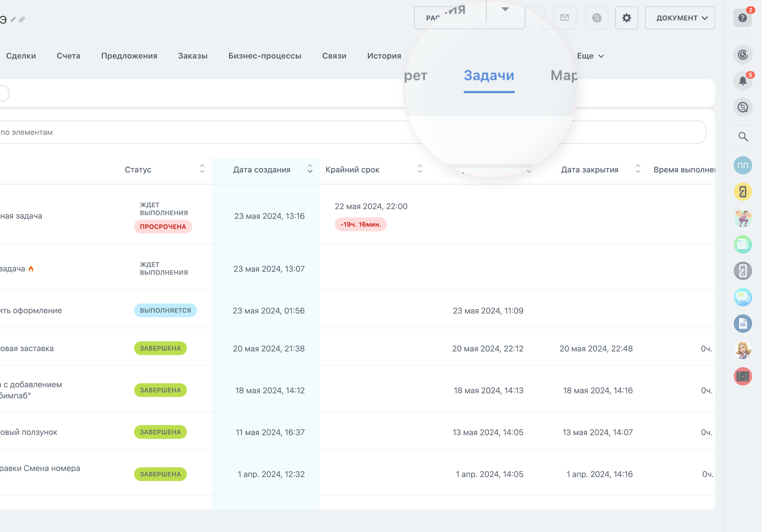The width and height of the screenshot is (762, 532).
Task: Open the История tab
Action: tap(384, 56)
